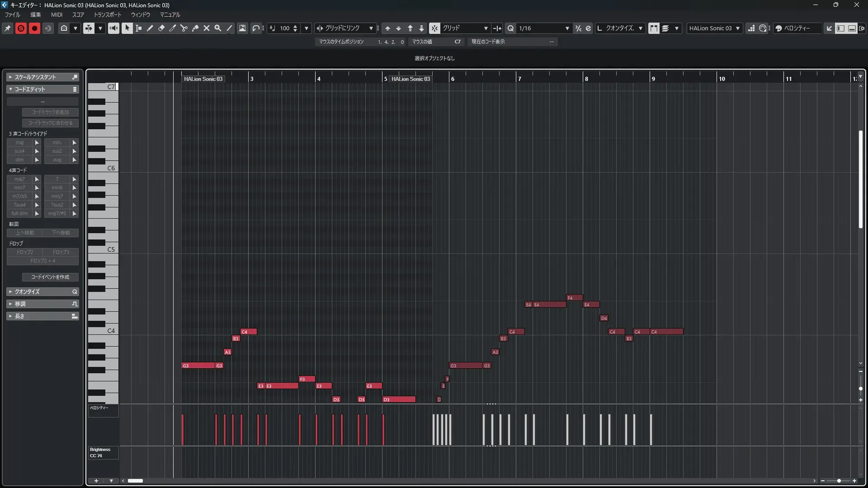
Task: Select the Erase tool
Action: (x=161, y=28)
